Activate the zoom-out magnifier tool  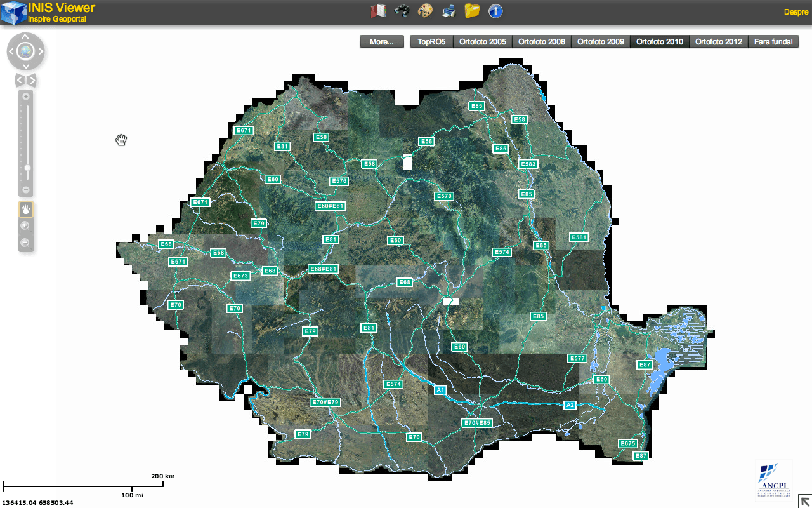coord(26,243)
